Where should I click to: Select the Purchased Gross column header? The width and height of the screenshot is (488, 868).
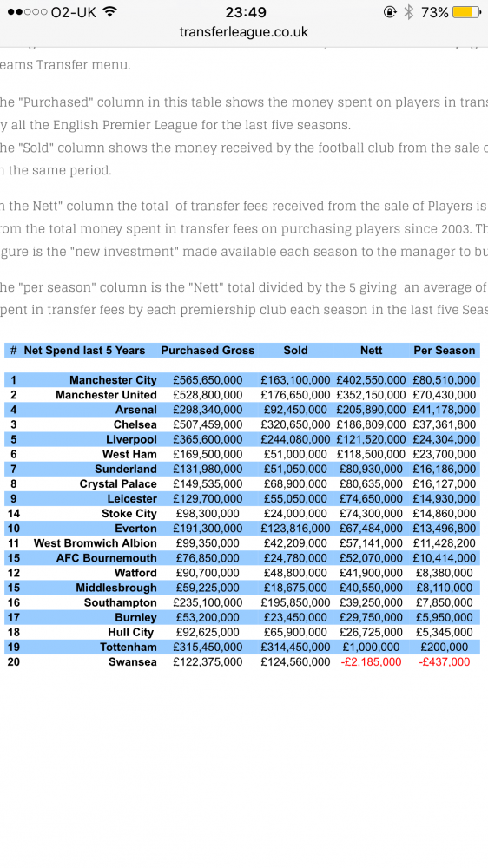point(208,351)
